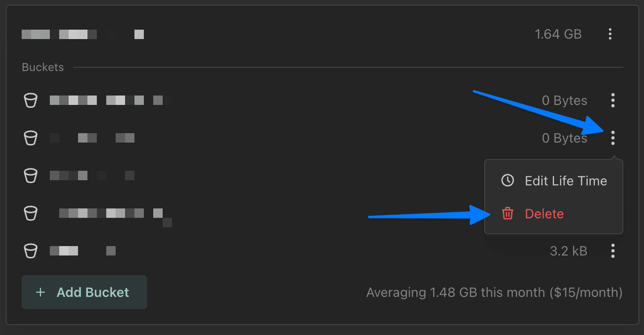Open the three-dot menu for the 1.64 GB item
The width and height of the screenshot is (644, 335).
click(x=610, y=34)
